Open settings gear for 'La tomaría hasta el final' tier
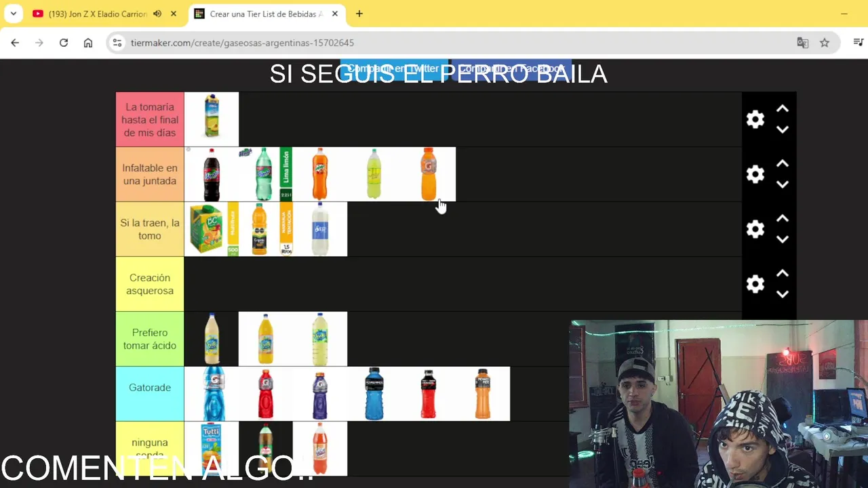The image size is (868, 488). (x=755, y=119)
